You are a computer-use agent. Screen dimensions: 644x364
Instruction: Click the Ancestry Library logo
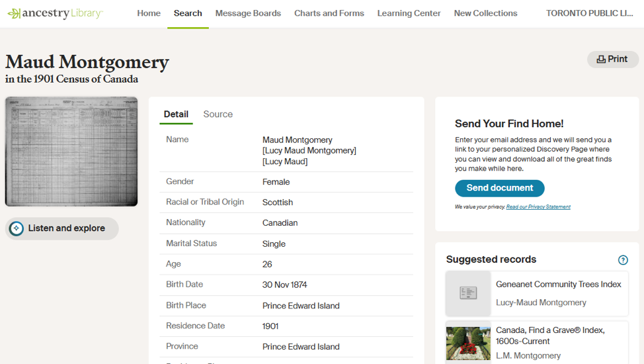pyautogui.click(x=55, y=13)
